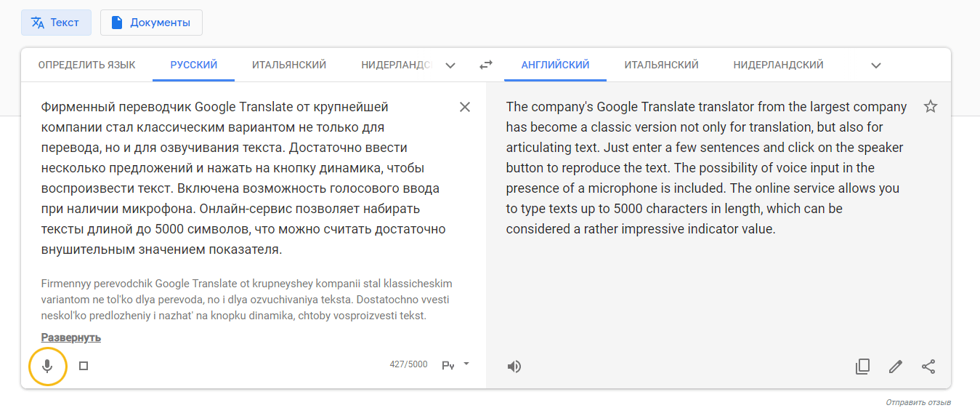This screenshot has height=416, width=980.
Task: Toggle the Ру input keyboard icon
Action: 448,365
